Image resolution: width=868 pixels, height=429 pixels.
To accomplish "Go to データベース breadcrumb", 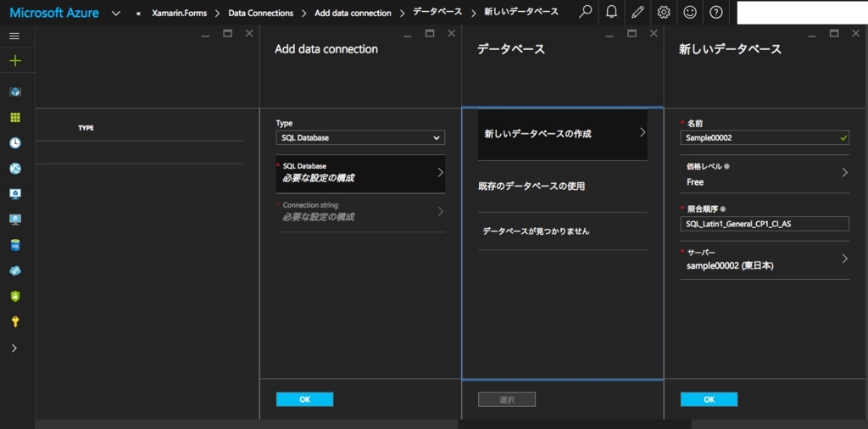I will click(x=437, y=12).
